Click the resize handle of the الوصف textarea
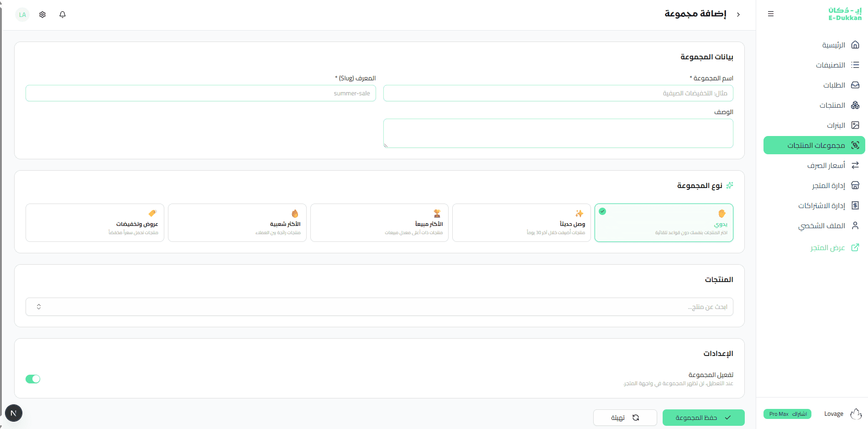This screenshot has width=868, height=429. tap(386, 146)
